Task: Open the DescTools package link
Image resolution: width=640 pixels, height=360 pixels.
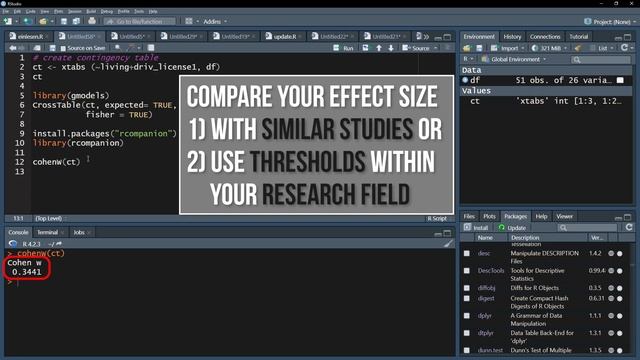Action: (x=491, y=271)
